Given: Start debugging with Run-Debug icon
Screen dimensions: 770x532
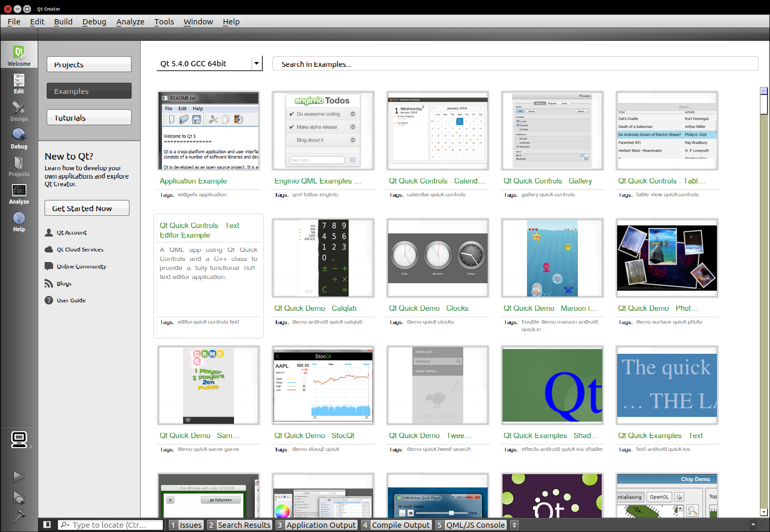Looking at the screenshot, I should [19, 498].
